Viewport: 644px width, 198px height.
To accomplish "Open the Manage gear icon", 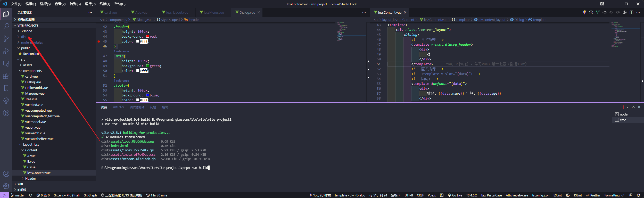I will [x=6, y=186].
